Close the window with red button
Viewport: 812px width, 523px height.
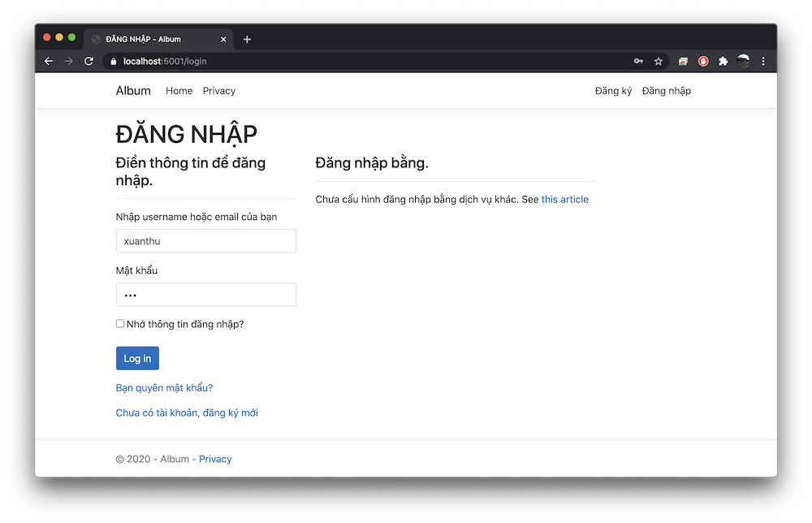pos(46,37)
